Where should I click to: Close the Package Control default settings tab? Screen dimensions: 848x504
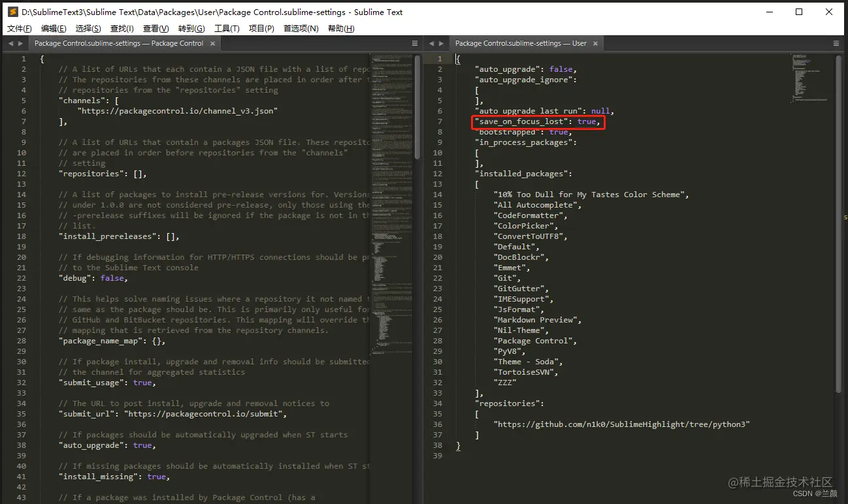click(x=211, y=43)
